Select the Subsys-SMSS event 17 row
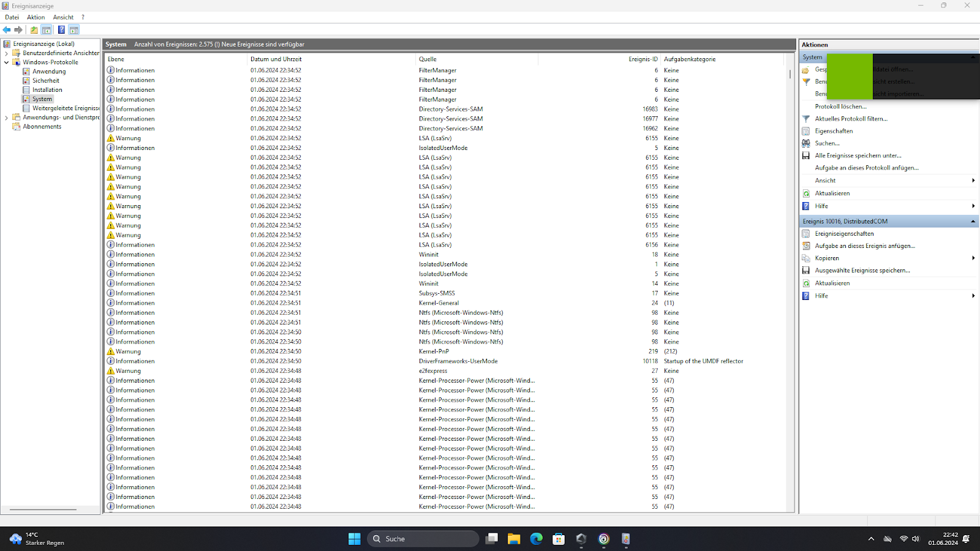Viewport: 980px width, 551px height. 445,293
